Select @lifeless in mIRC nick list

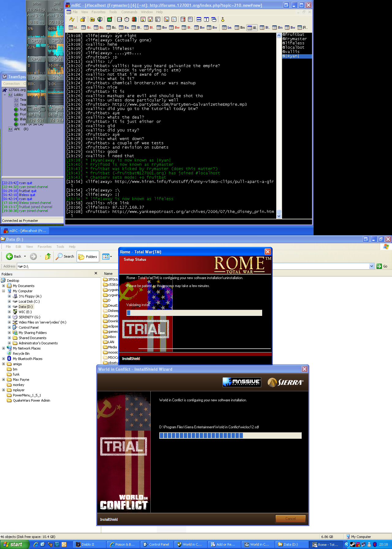coord(293,43)
